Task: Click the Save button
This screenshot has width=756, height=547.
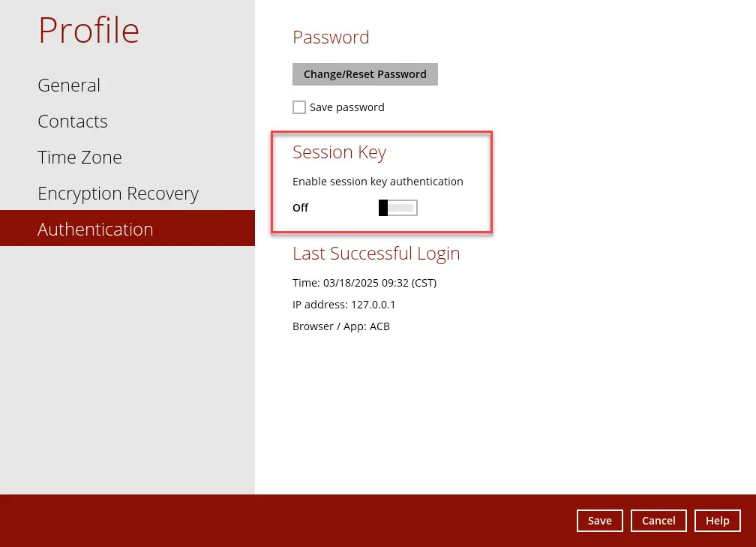Action: point(600,521)
